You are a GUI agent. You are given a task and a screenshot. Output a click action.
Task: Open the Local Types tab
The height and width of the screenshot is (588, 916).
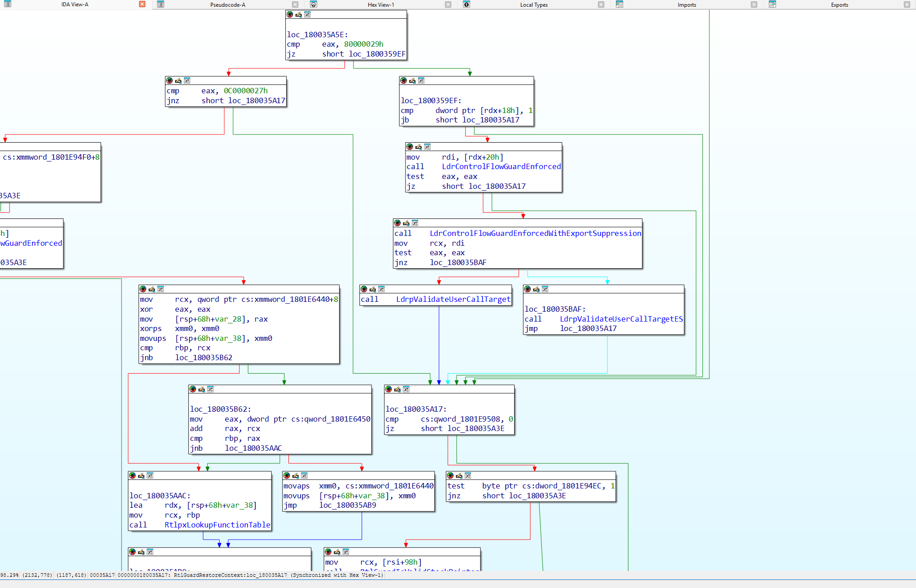pyautogui.click(x=534, y=4)
